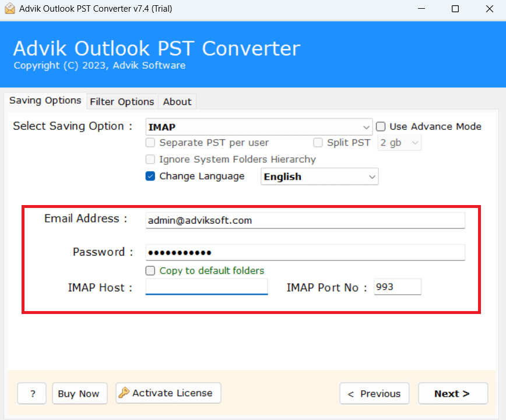The width and height of the screenshot is (506, 420).
Task: Enable Copy to default folders checkbox
Action: 150,271
